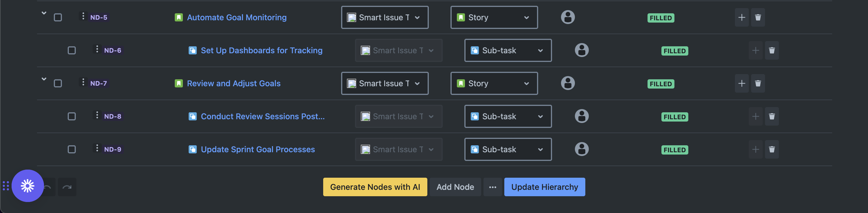Open the Automate Goal Monitoring issue link
The height and width of the screenshot is (213, 868).
(x=237, y=18)
